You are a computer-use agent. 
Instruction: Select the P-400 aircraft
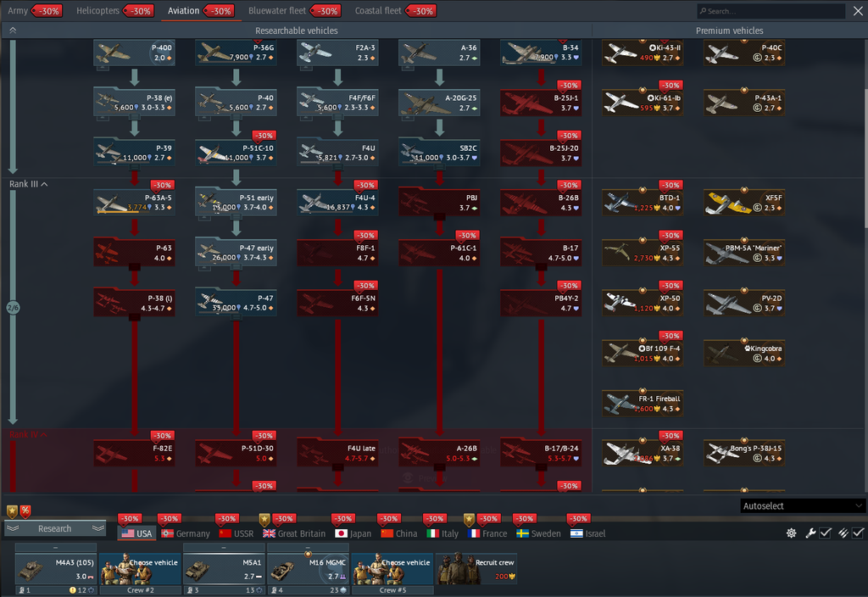pyautogui.click(x=135, y=53)
